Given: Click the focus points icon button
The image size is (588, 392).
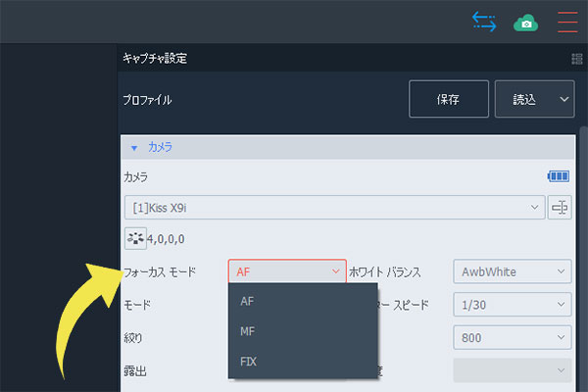Looking at the screenshot, I should click(x=134, y=238).
